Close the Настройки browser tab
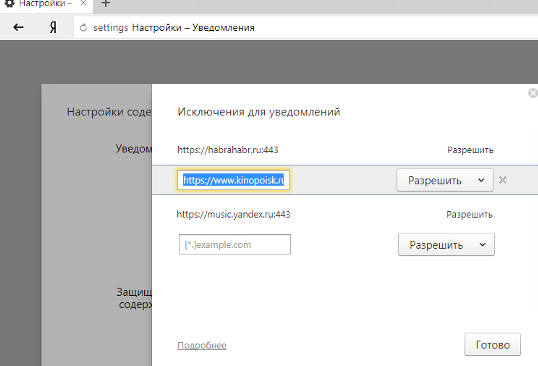Image resolution: width=538 pixels, height=366 pixels. click(x=83, y=3)
